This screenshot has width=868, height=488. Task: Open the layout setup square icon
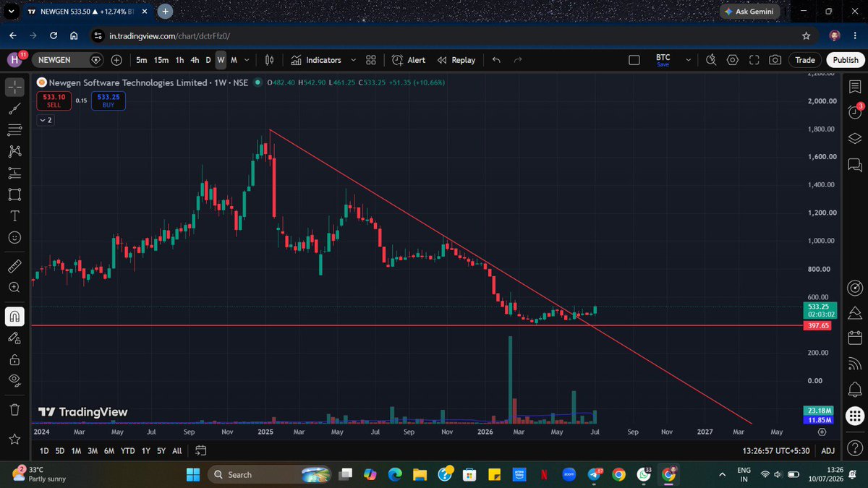[634, 60]
